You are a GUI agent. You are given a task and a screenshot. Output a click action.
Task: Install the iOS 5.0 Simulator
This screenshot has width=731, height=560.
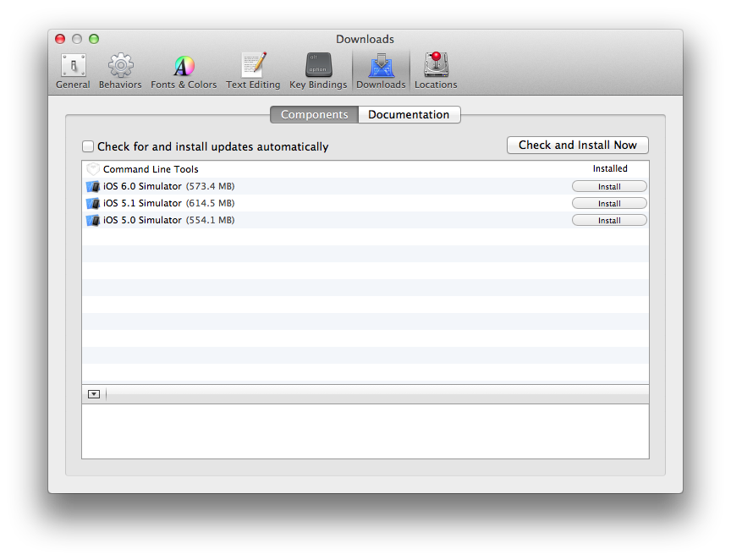tap(609, 220)
